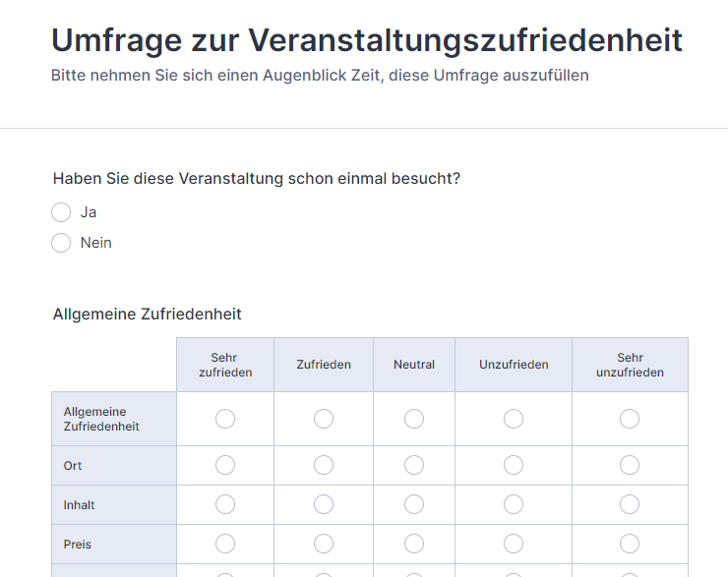Mark Allgemeine Zufriedenheit as Zufrieden

point(324,419)
